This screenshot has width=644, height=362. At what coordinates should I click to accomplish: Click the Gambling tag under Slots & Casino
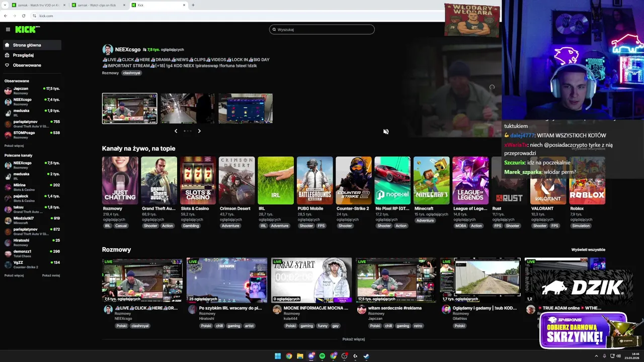point(191,226)
